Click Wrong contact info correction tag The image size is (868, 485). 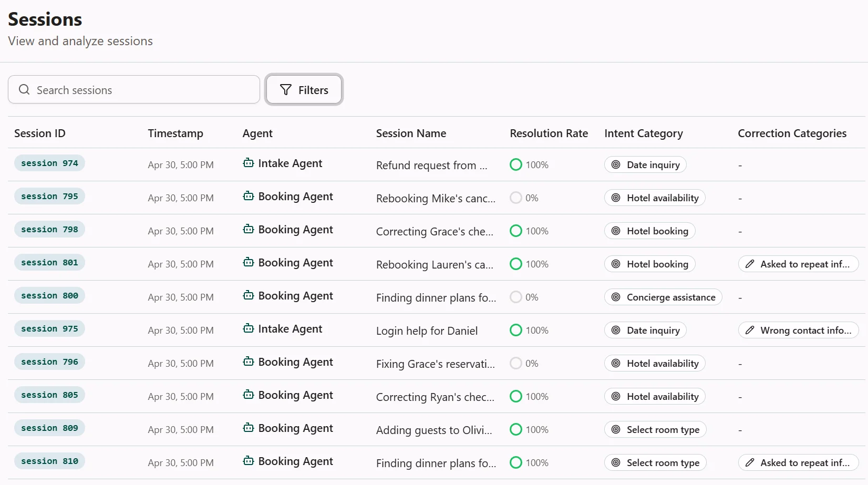(798, 330)
